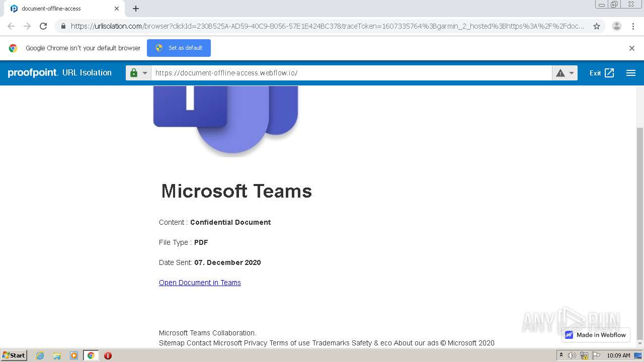Click the Action Center flag icon

[595, 355]
